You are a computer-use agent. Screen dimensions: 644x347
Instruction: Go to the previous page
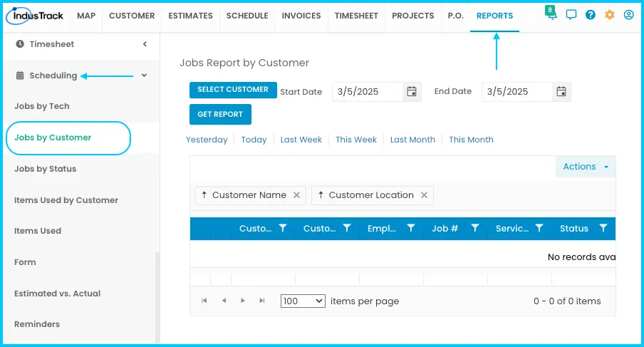click(x=224, y=301)
